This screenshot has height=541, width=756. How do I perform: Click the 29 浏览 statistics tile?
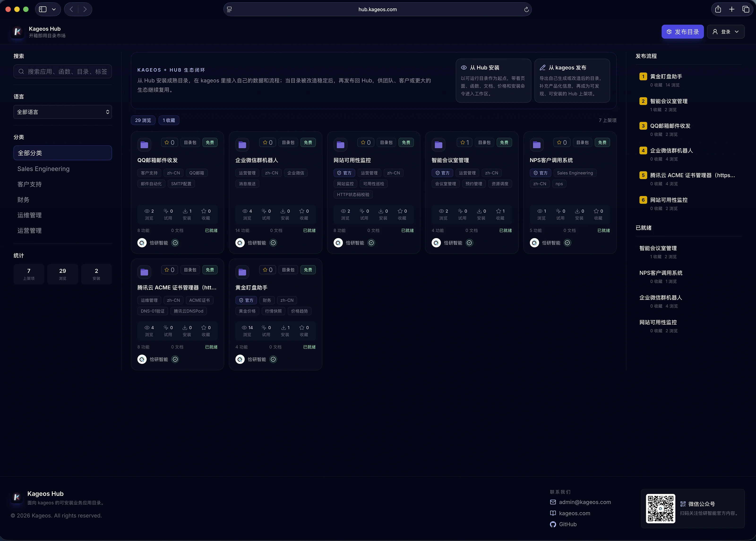pos(63,274)
